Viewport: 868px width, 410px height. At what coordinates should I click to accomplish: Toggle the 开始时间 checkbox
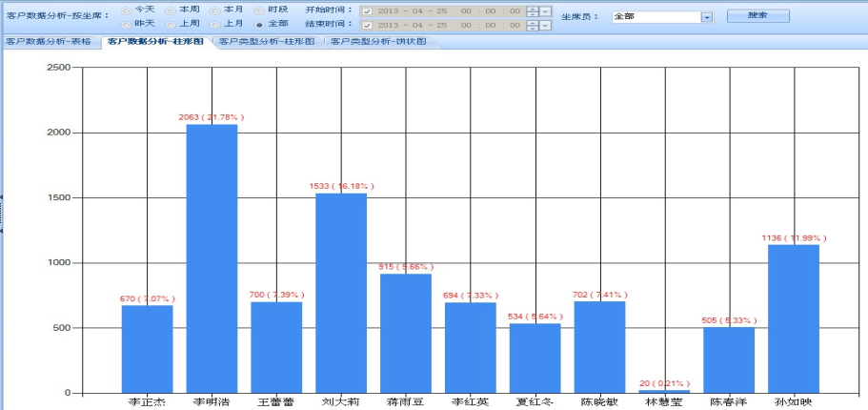click(x=367, y=10)
